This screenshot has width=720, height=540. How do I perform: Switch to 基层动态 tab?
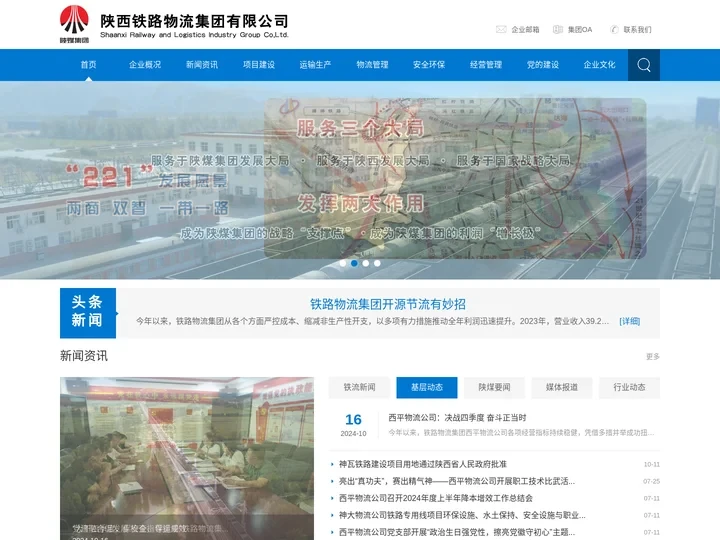tap(427, 388)
